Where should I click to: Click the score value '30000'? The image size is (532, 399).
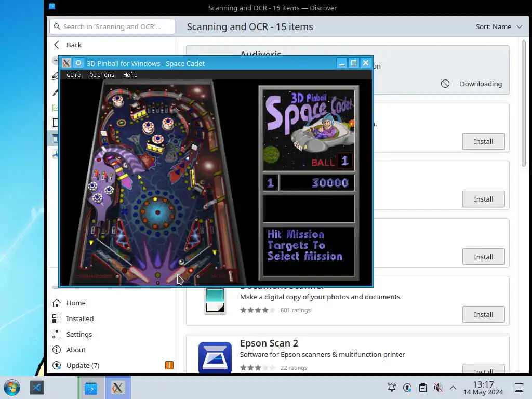tap(330, 183)
